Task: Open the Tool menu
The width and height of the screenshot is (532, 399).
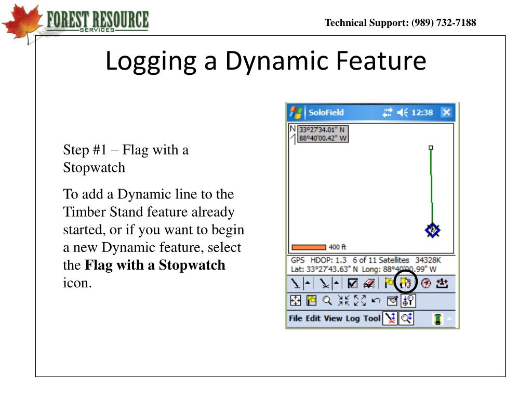Action: coord(372,318)
